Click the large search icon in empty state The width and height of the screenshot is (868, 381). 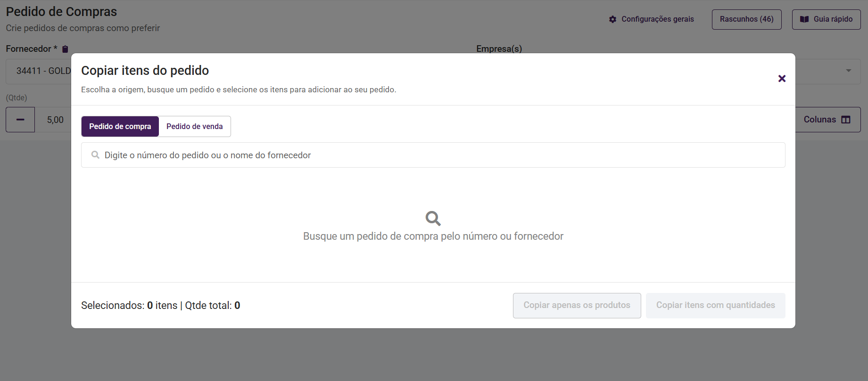pos(433,219)
